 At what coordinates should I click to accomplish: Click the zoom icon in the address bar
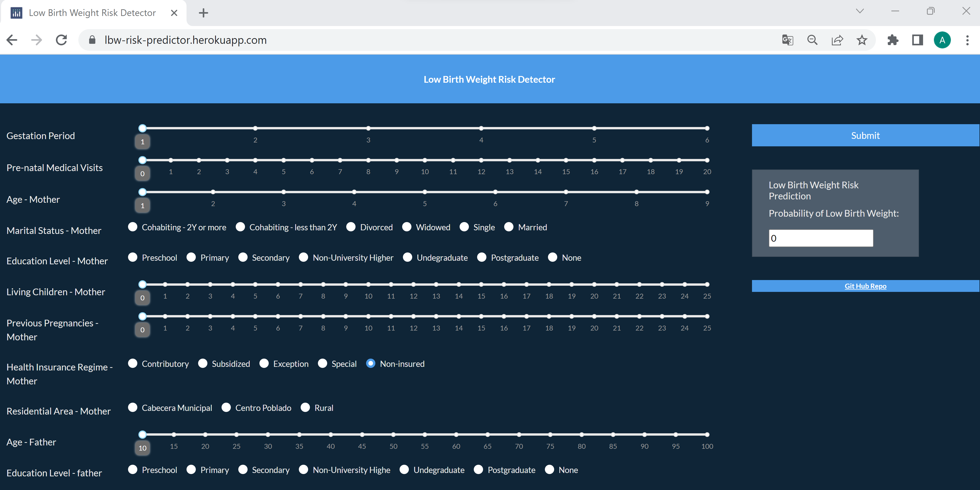pyautogui.click(x=813, y=40)
